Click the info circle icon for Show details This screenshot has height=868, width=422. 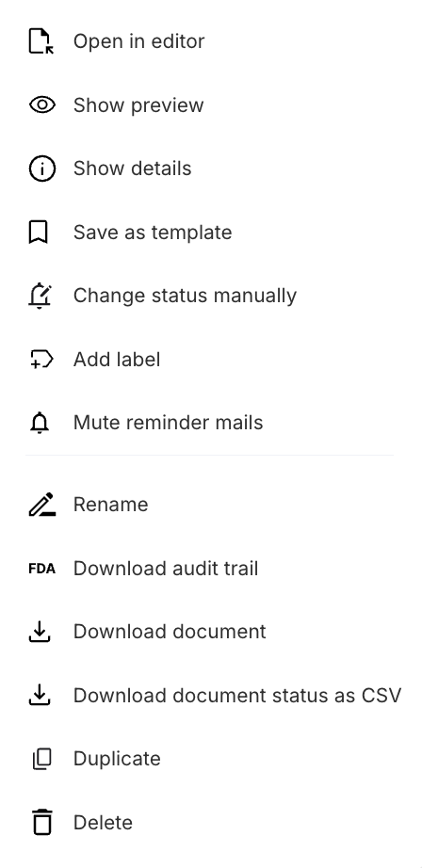click(x=42, y=169)
